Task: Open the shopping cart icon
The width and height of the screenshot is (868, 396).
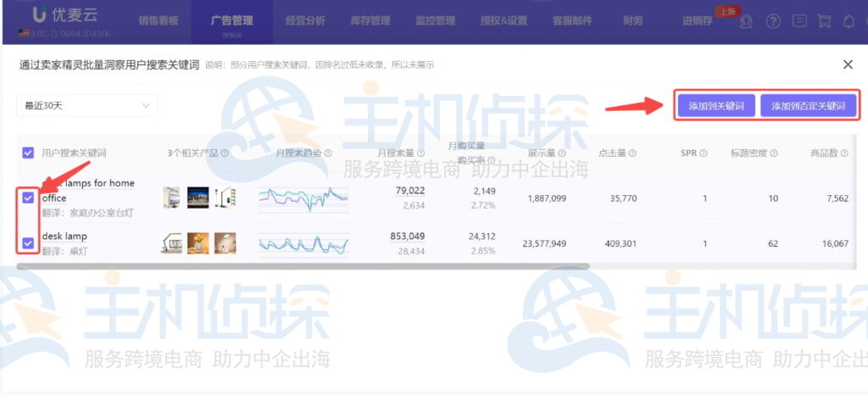Action: pos(824,21)
